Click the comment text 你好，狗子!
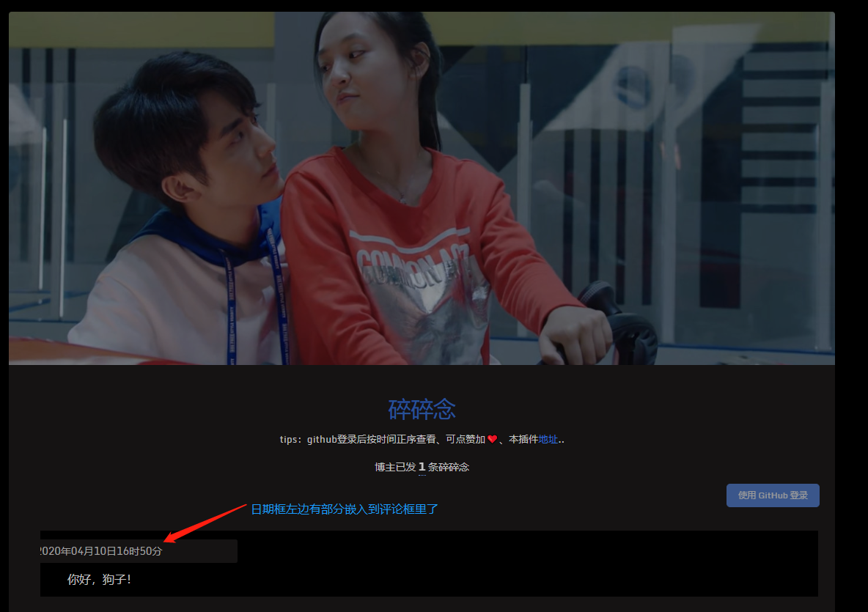Screen dimensions: 868x612 click(99, 580)
